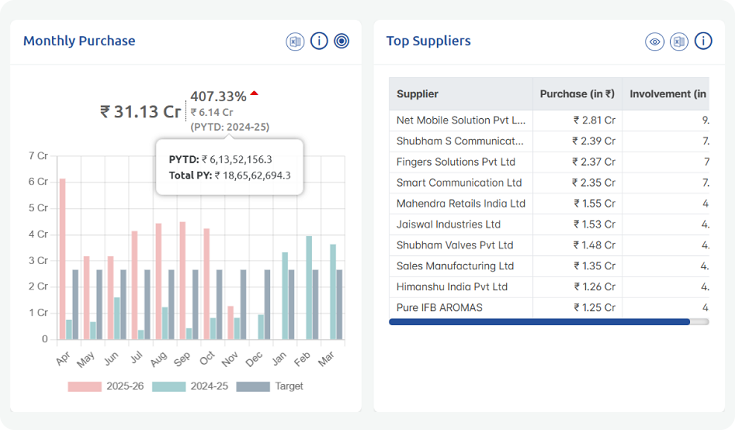Sort by Purchase (in ₹) column header

click(x=576, y=94)
